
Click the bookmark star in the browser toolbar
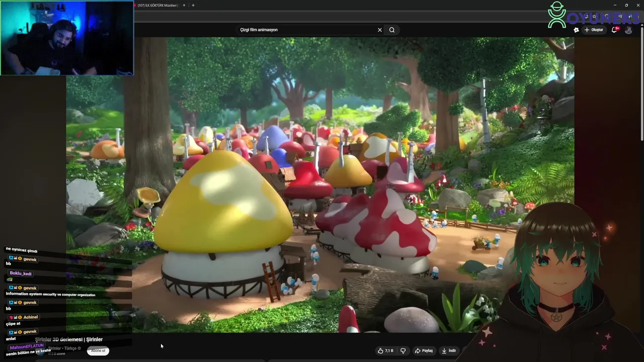[x=594, y=17]
